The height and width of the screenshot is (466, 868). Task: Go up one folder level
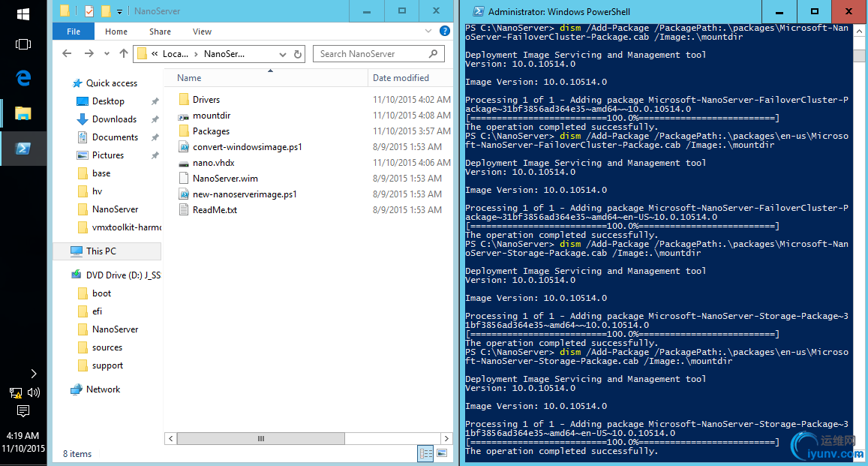pos(124,54)
